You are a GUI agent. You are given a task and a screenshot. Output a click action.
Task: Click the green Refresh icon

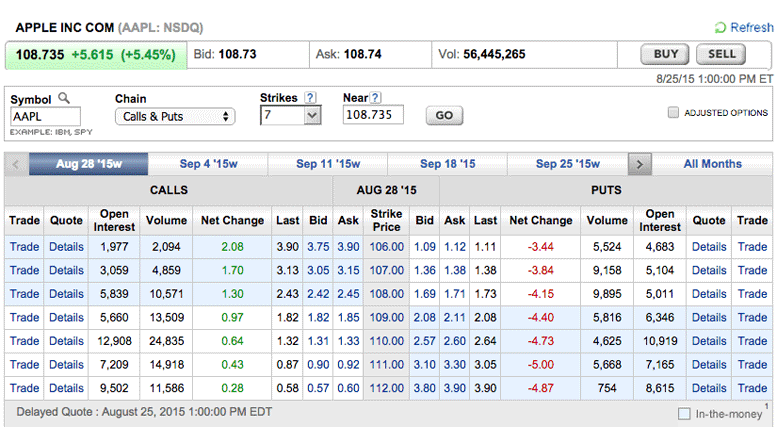click(721, 28)
